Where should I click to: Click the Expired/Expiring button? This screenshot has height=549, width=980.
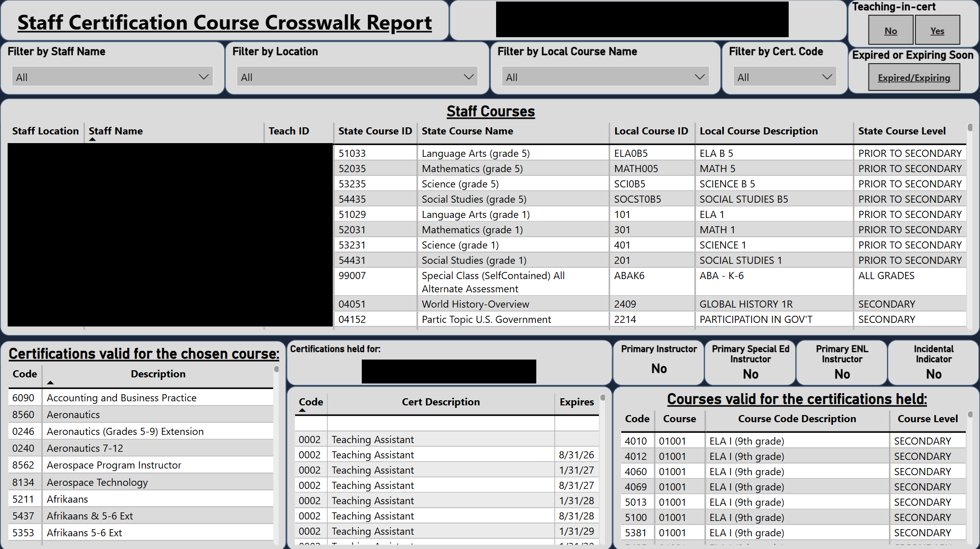(914, 78)
